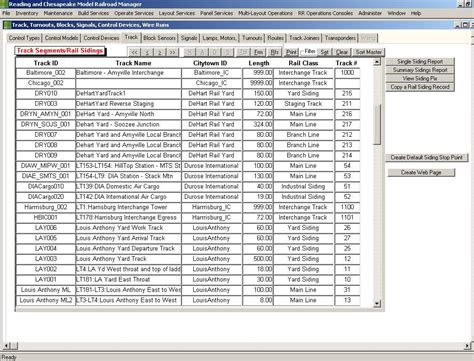Click the Set filter button
The image size is (474, 361).
pyautogui.click(x=324, y=52)
